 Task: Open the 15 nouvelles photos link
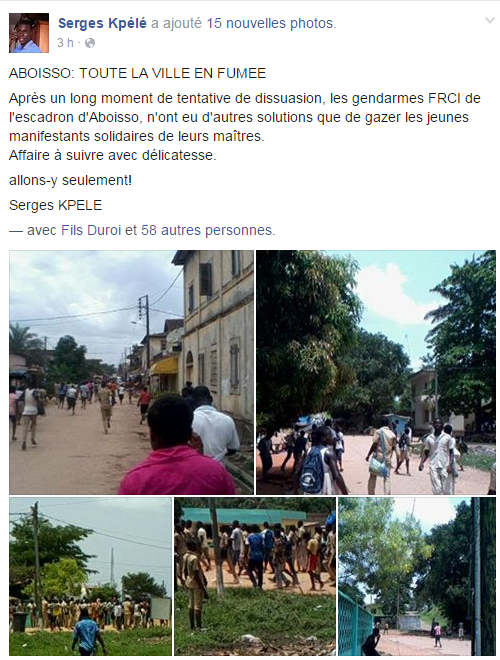coord(271,23)
